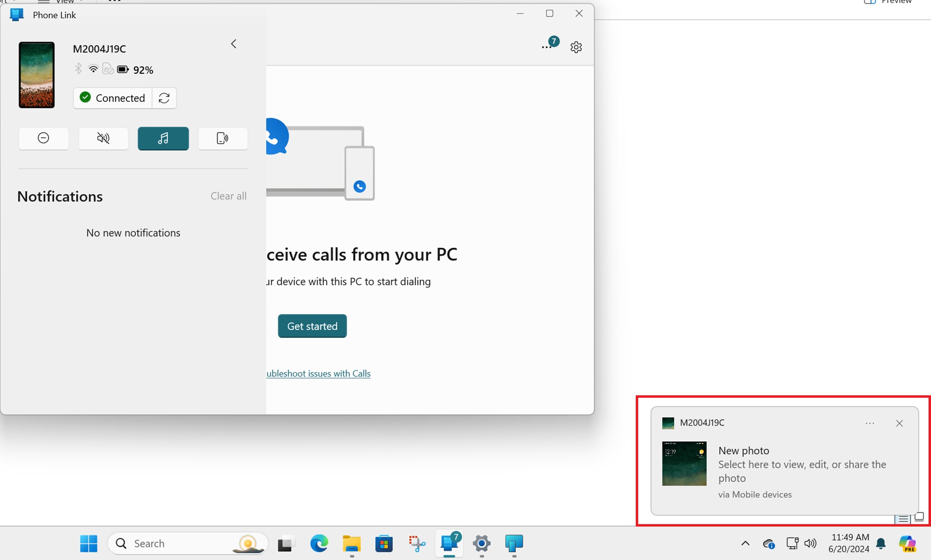This screenshot has height=560, width=931.
Task: Switch to Phone Link taskbar icon
Action: pos(449,543)
